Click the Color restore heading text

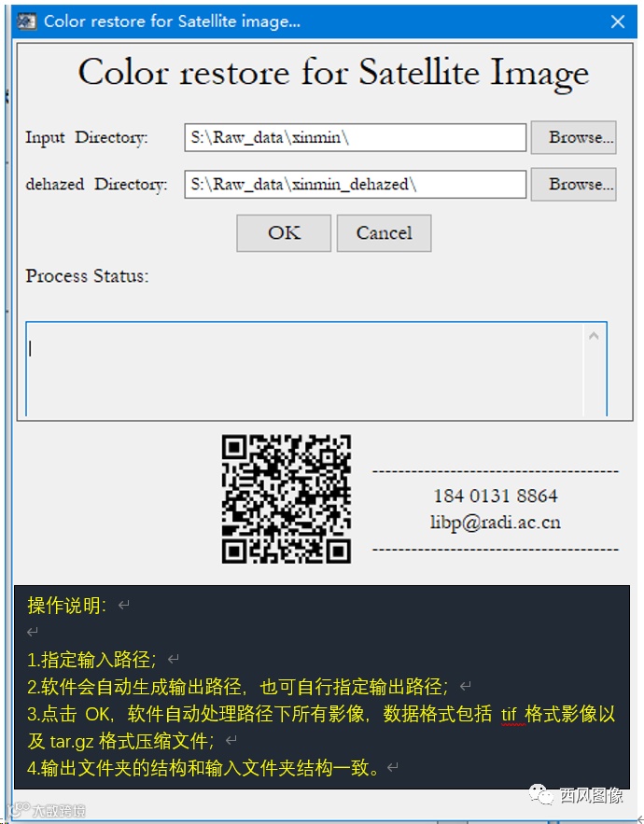coord(333,73)
